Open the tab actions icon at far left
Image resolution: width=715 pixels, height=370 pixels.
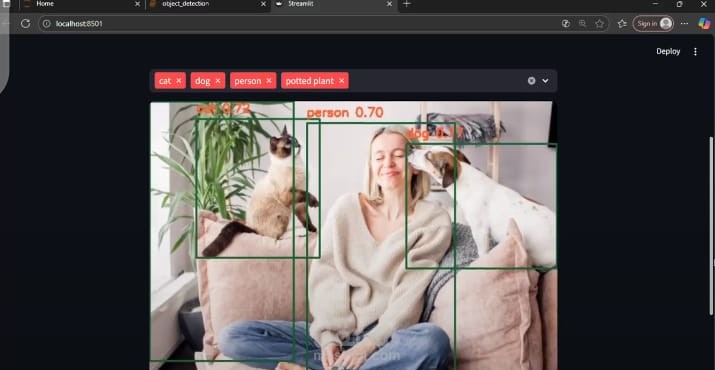tap(6, 4)
